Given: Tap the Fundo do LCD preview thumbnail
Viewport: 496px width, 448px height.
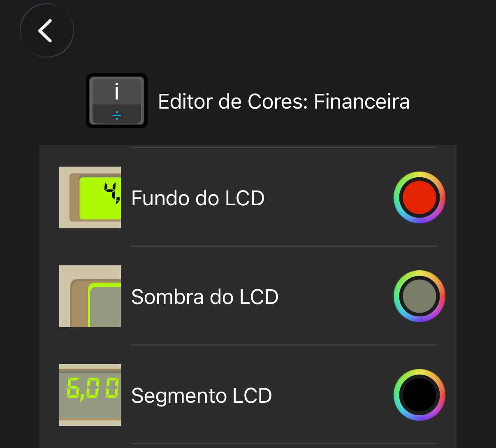Looking at the screenshot, I should [x=90, y=197].
